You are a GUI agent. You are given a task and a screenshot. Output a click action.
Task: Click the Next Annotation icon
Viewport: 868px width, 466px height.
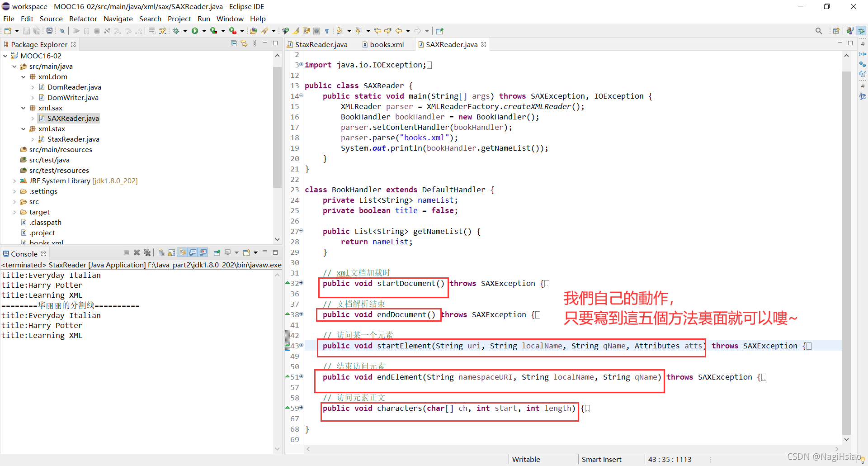tap(339, 31)
